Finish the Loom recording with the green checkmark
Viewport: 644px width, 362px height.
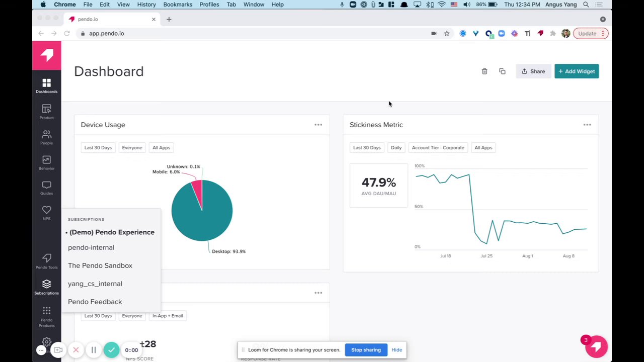coord(111,350)
